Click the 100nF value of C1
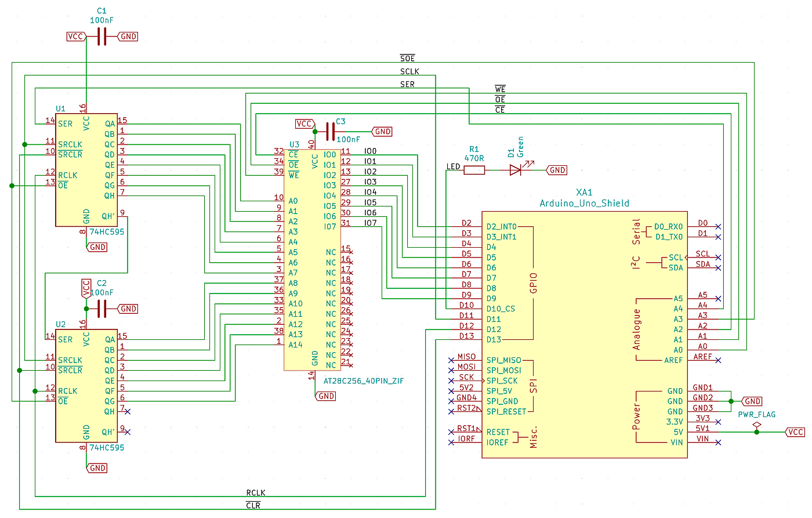This screenshot has height=518, width=812. pyautogui.click(x=102, y=20)
